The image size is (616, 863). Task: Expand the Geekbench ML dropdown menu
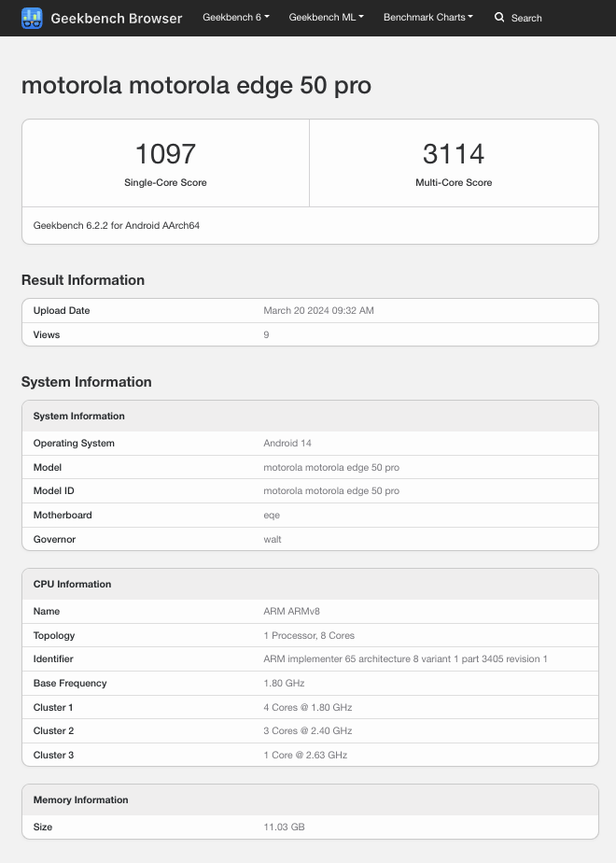tap(326, 17)
